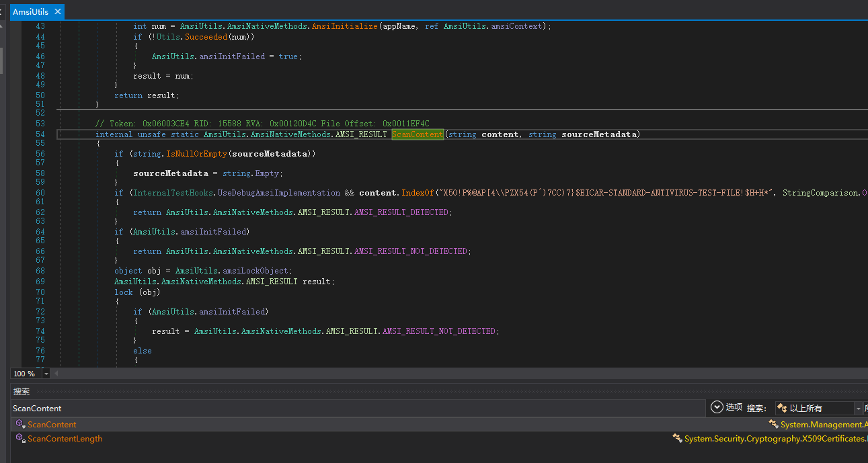Click the 搜索 panel title
This screenshot has width=868, height=463.
22,391
